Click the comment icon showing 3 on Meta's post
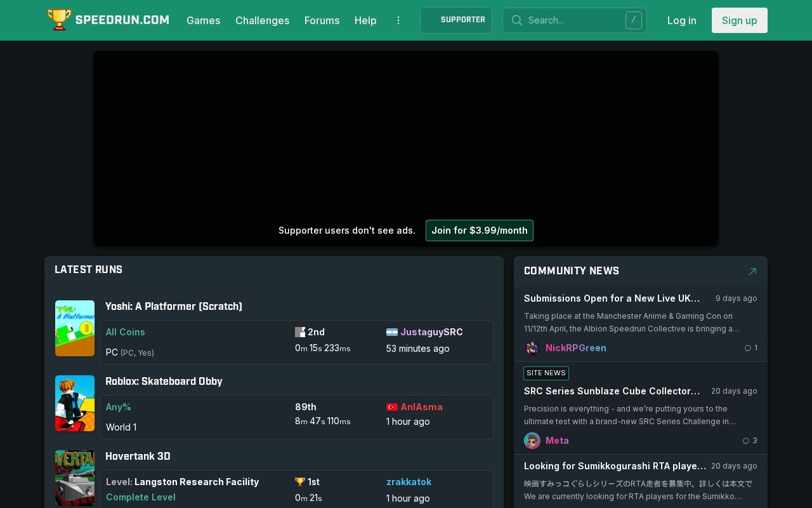Screen dimensions: 812x508 [x=747, y=441]
